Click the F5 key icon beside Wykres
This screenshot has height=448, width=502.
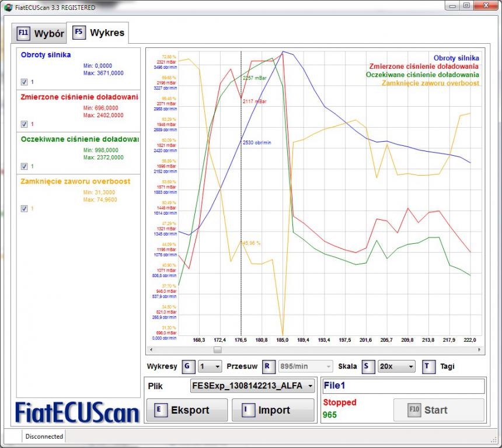(x=79, y=32)
